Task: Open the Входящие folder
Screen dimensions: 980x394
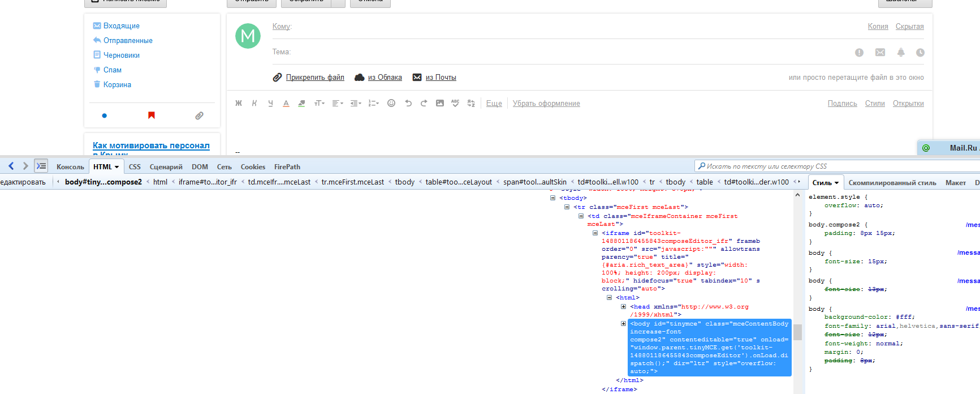Action: 121,26
